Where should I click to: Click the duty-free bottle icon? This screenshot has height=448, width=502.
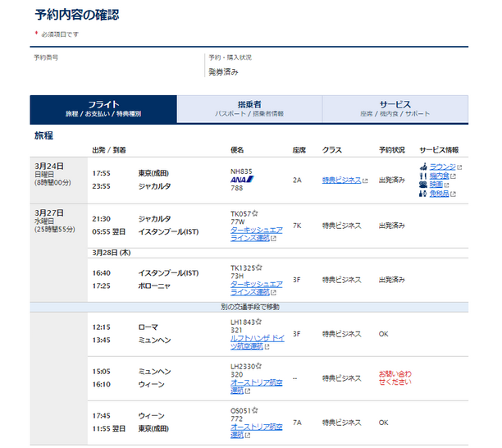(x=423, y=194)
